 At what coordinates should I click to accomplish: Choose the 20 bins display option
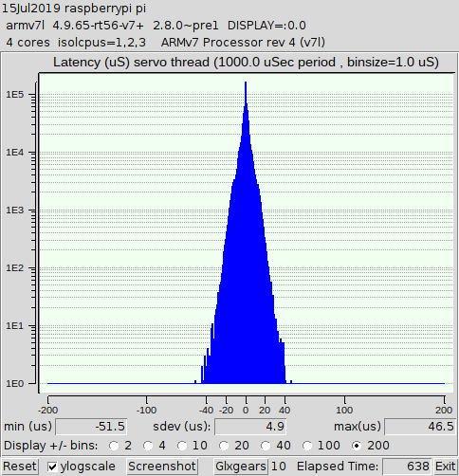(x=224, y=446)
